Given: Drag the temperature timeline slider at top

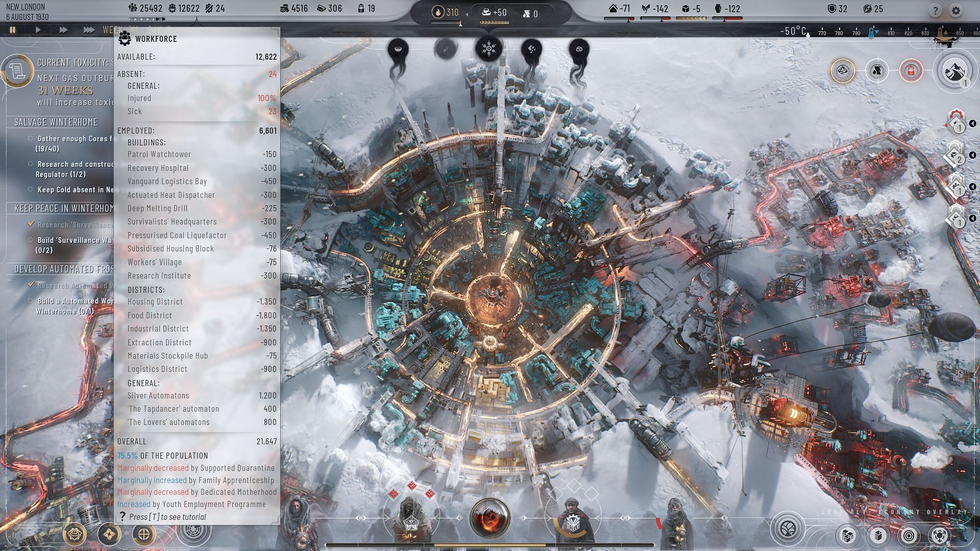Looking at the screenshot, I should (x=872, y=31).
